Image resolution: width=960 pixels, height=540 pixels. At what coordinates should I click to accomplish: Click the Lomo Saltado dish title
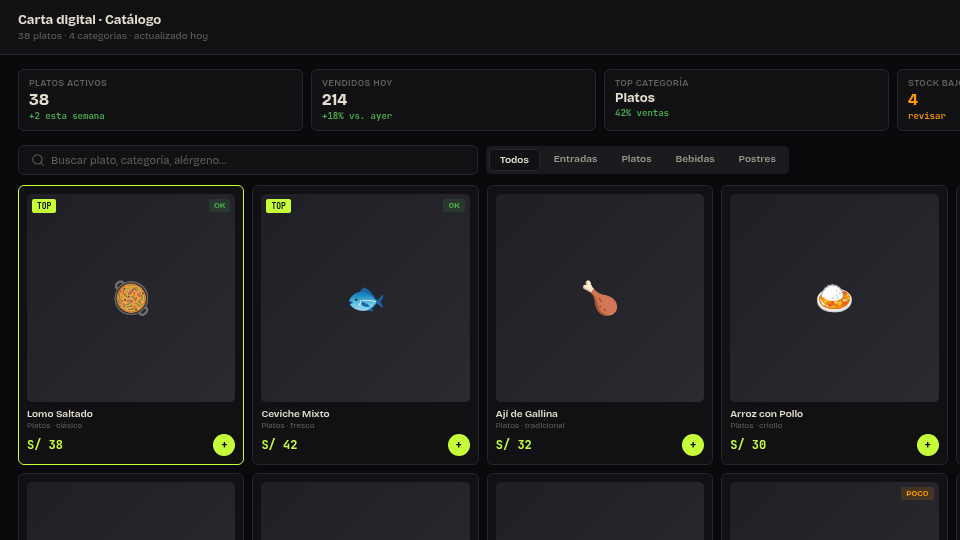60,414
